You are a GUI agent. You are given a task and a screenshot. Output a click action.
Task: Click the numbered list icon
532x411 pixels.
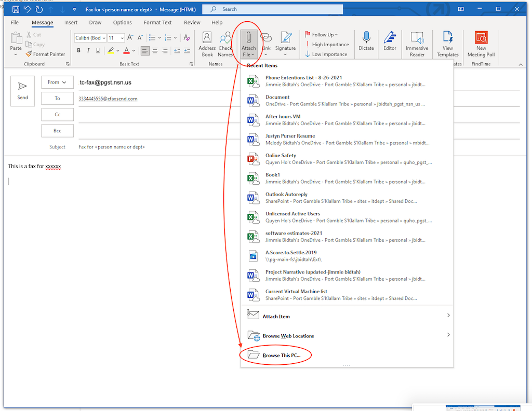pos(168,37)
